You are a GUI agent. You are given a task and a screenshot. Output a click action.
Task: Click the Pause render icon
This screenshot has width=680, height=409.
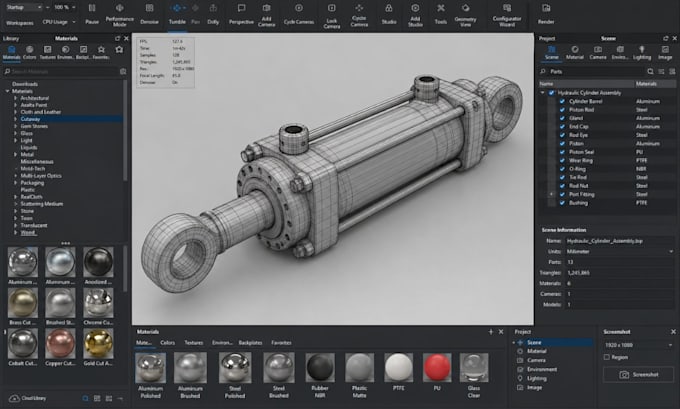[x=92, y=8]
